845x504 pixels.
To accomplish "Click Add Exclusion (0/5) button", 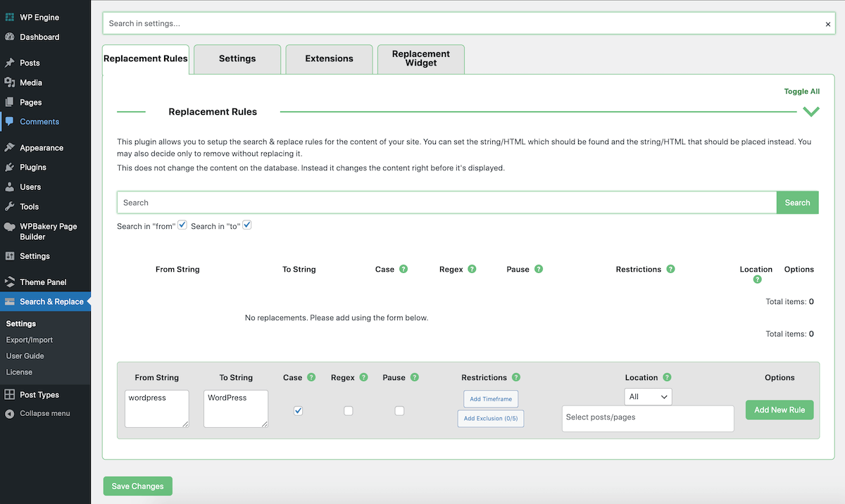I will click(491, 419).
